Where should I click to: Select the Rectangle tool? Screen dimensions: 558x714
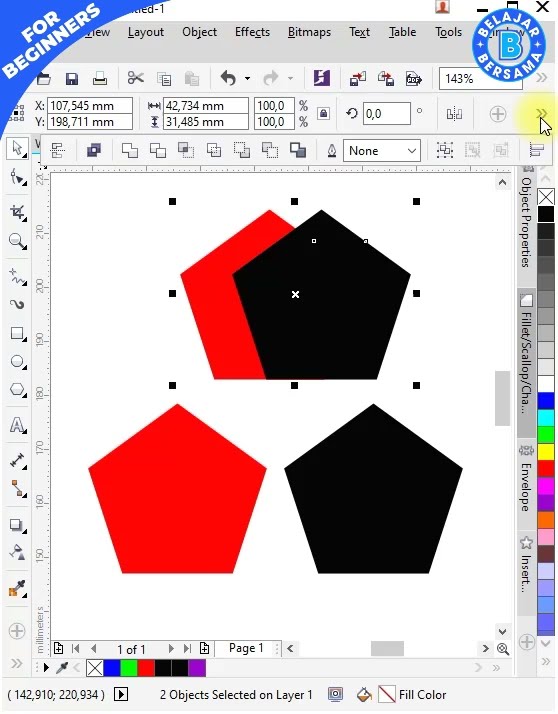(17, 334)
